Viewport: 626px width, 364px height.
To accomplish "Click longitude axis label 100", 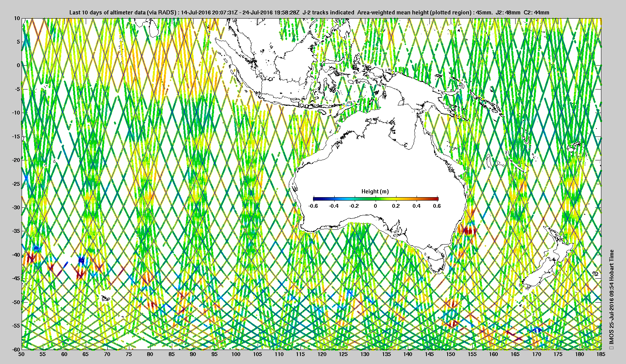I will (x=236, y=354).
